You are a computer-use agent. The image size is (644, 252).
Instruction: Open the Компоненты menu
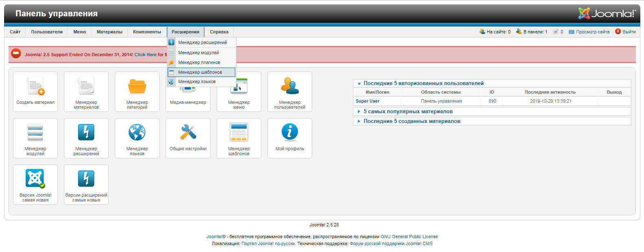point(147,32)
